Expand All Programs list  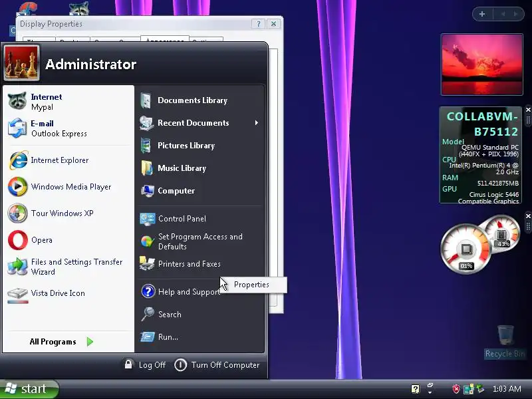(x=61, y=342)
